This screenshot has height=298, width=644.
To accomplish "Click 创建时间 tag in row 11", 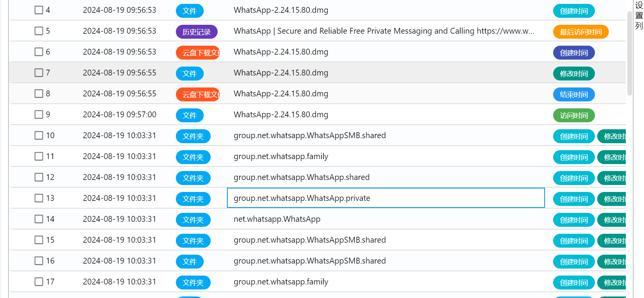I will (x=574, y=157).
